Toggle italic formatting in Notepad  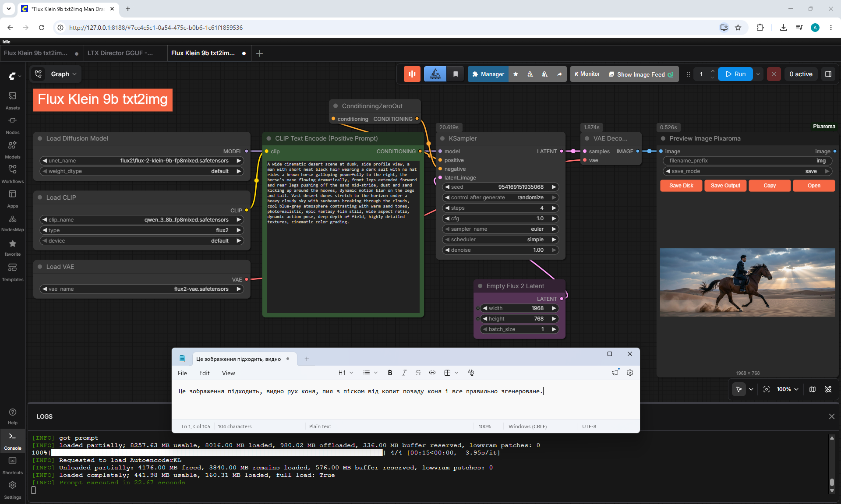(x=404, y=373)
